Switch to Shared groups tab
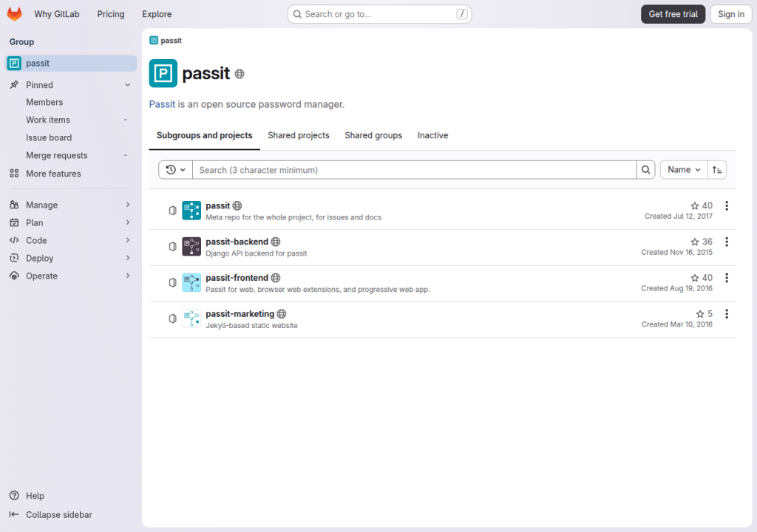757x532 pixels. [373, 136]
